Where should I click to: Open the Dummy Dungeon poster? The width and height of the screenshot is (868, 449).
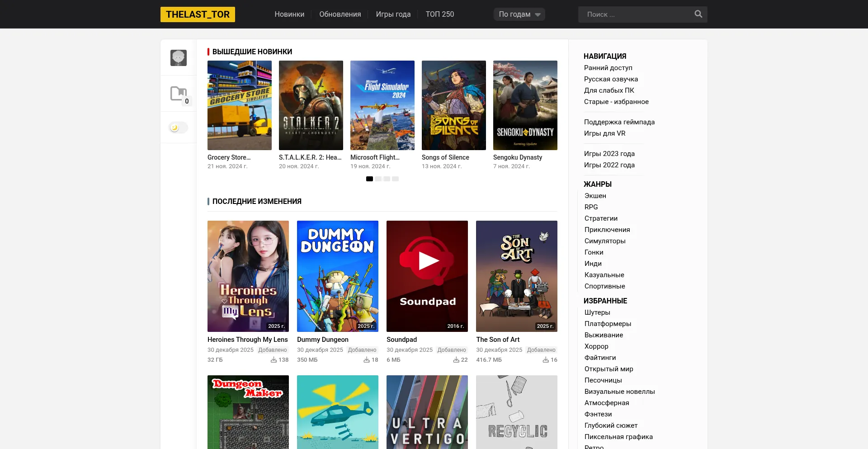pyautogui.click(x=338, y=276)
